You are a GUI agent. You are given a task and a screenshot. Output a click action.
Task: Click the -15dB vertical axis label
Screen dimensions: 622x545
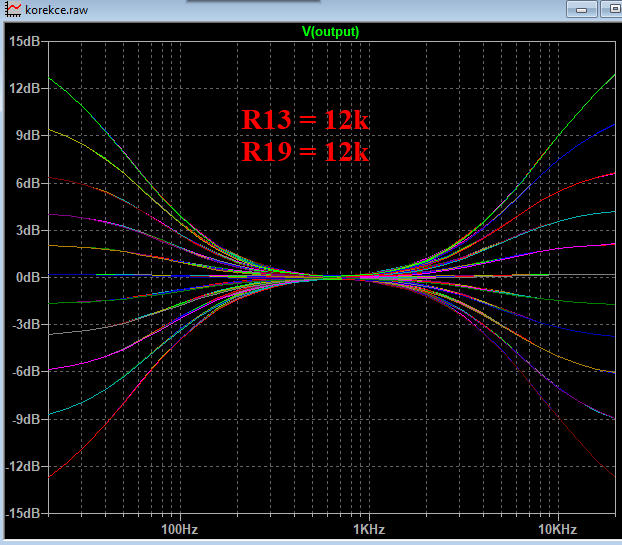pos(23,513)
